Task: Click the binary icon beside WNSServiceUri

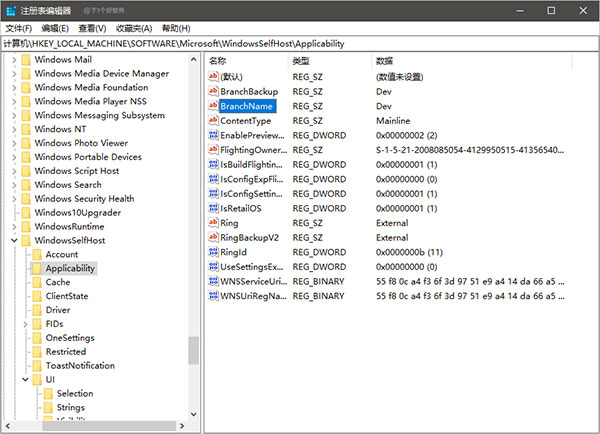Action: pyautogui.click(x=213, y=281)
